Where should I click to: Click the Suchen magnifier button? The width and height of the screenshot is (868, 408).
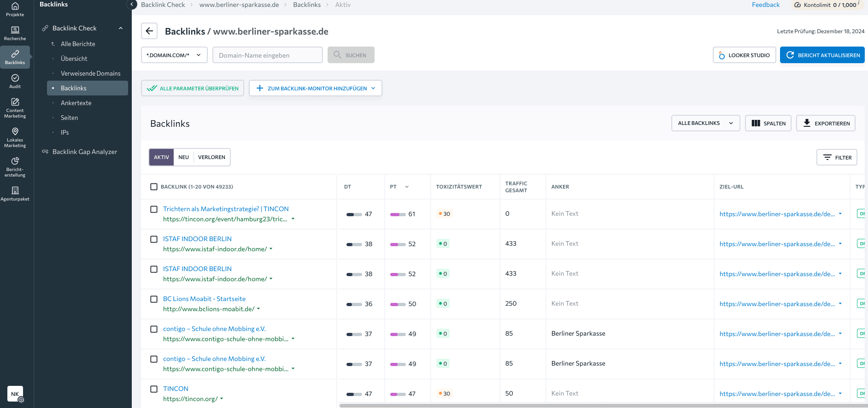click(351, 55)
